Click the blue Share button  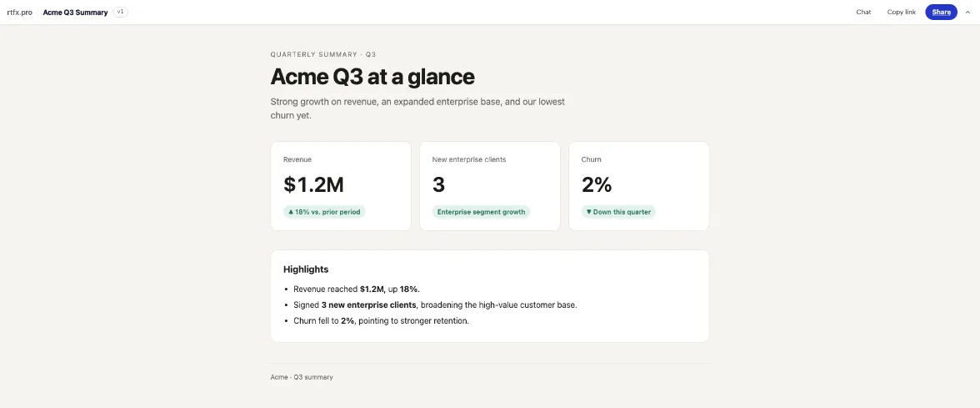coord(942,12)
